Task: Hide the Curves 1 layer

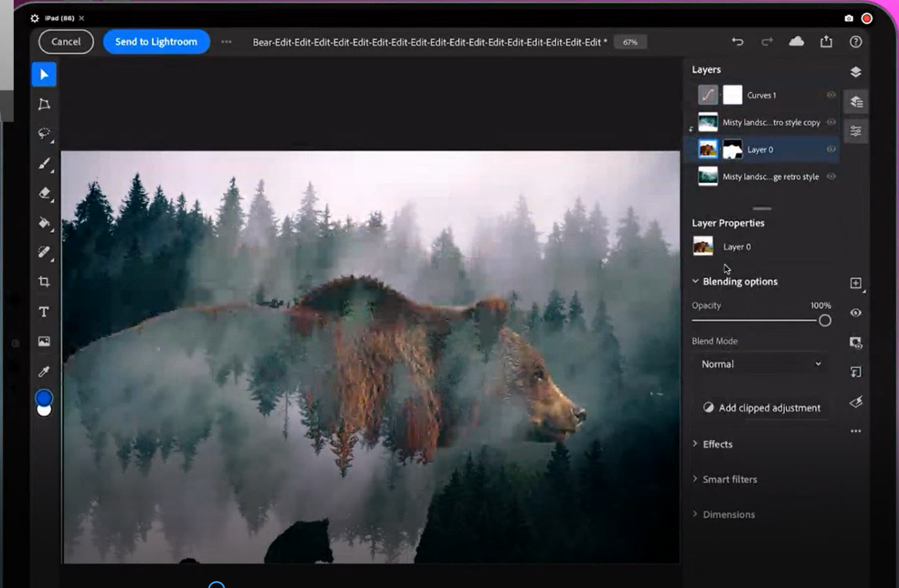Action: coord(831,95)
